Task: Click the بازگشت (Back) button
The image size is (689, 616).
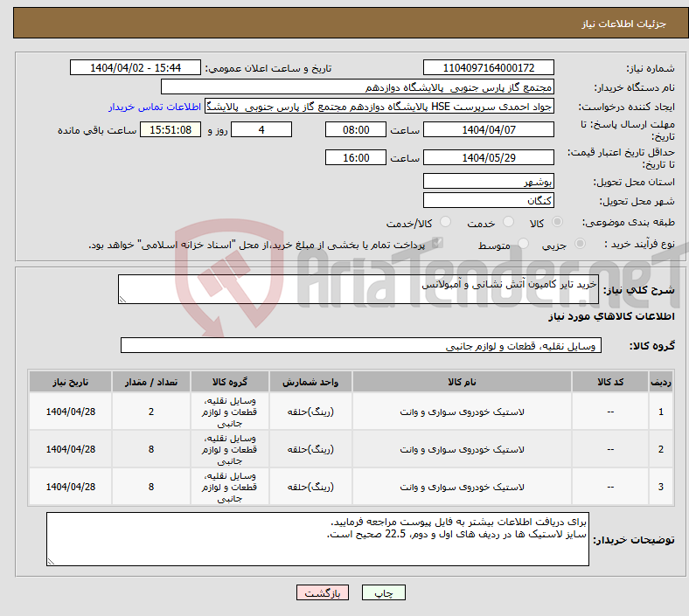Action: coord(322,592)
